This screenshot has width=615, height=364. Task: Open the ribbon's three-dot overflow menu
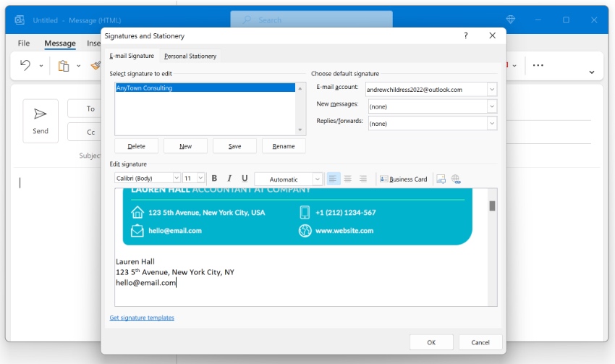[538, 65]
